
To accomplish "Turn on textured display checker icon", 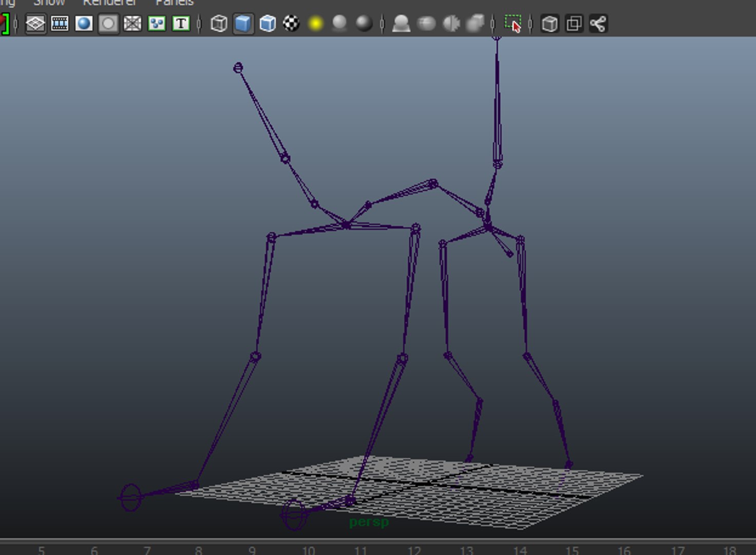I will click(x=291, y=24).
